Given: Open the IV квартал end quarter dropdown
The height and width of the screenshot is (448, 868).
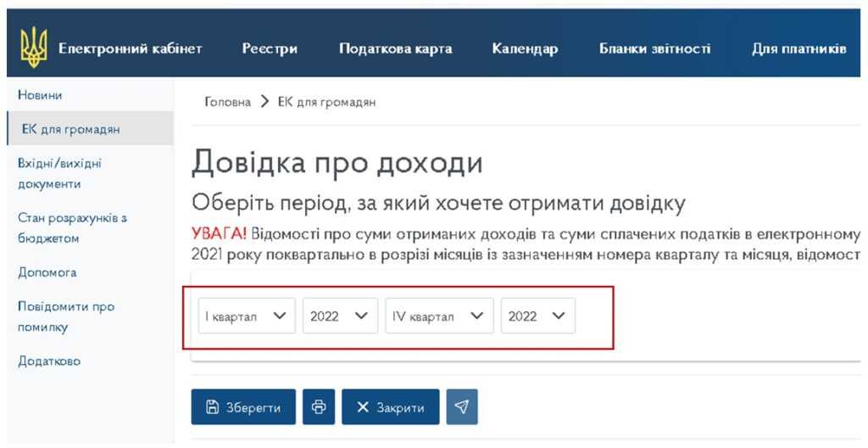Looking at the screenshot, I should (x=440, y=316).
